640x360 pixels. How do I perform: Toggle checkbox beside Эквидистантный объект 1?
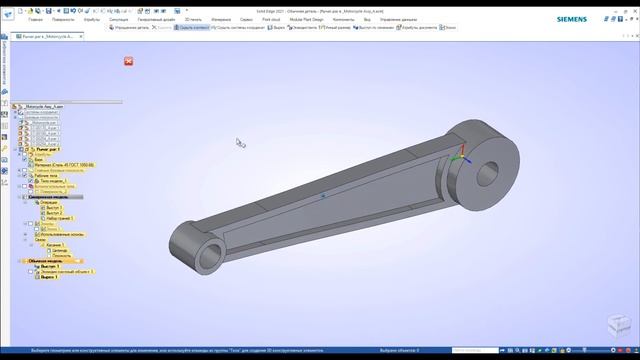pyautogui.click(x=31, y=271)
